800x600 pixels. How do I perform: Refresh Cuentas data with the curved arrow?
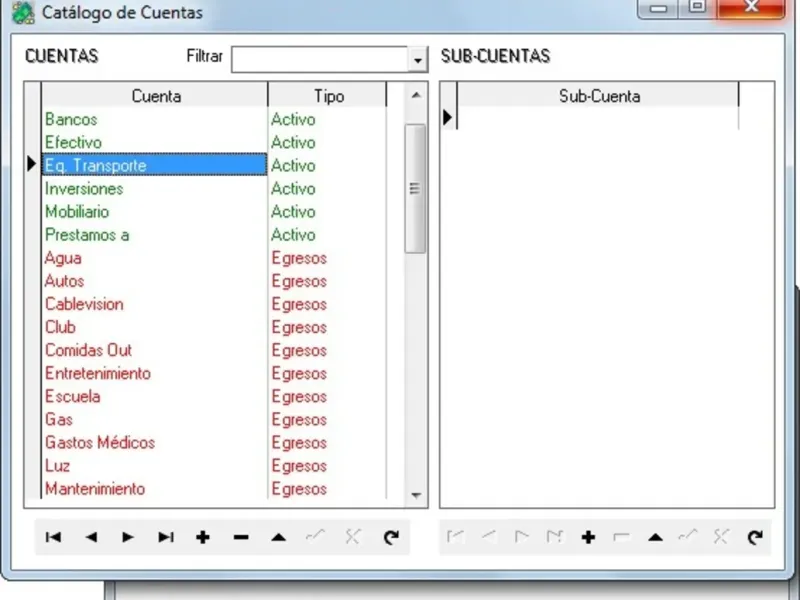[391, 537]
